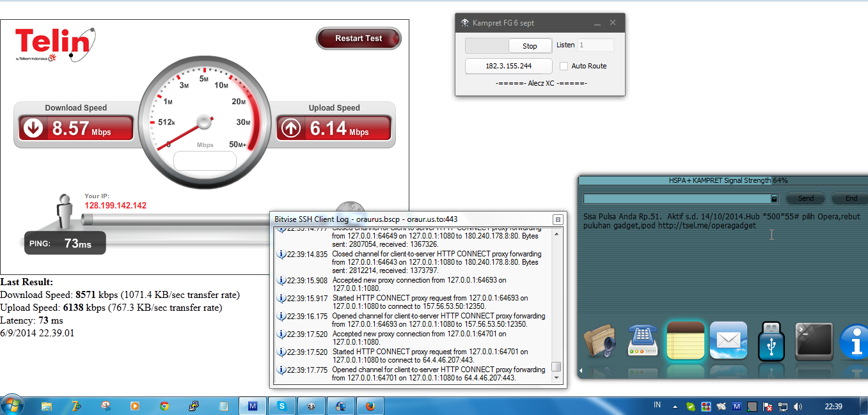The height and width of the screenshot is (415, 868).
Task: Switch to Firefox in the taskbar
Action: (x=370, y=405)
